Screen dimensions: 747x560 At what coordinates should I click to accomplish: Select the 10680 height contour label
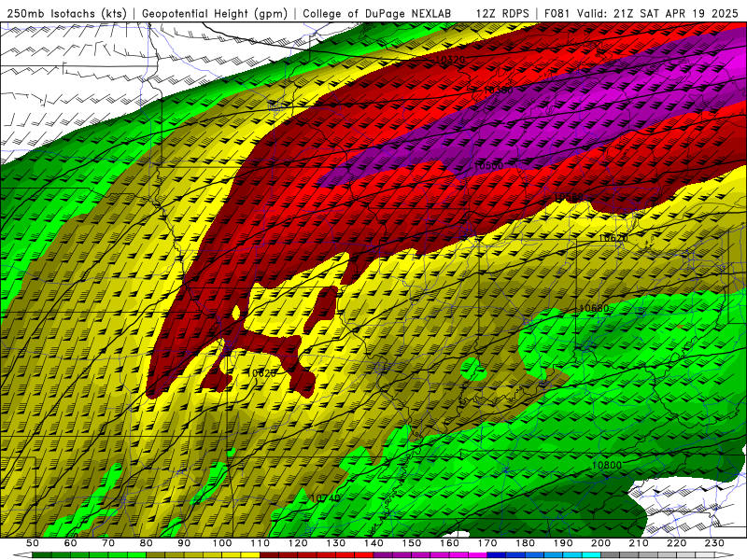point(594,308)
